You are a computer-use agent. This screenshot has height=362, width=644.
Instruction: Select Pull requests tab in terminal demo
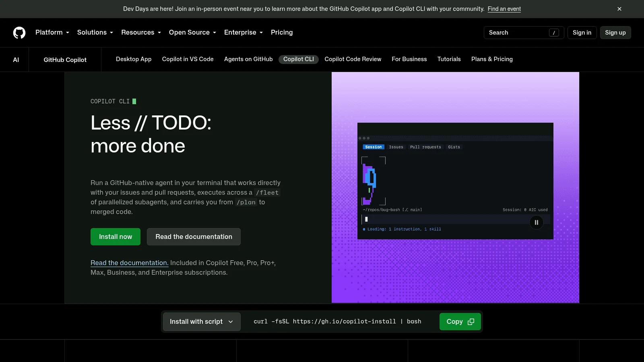click(x=425, y=147)
